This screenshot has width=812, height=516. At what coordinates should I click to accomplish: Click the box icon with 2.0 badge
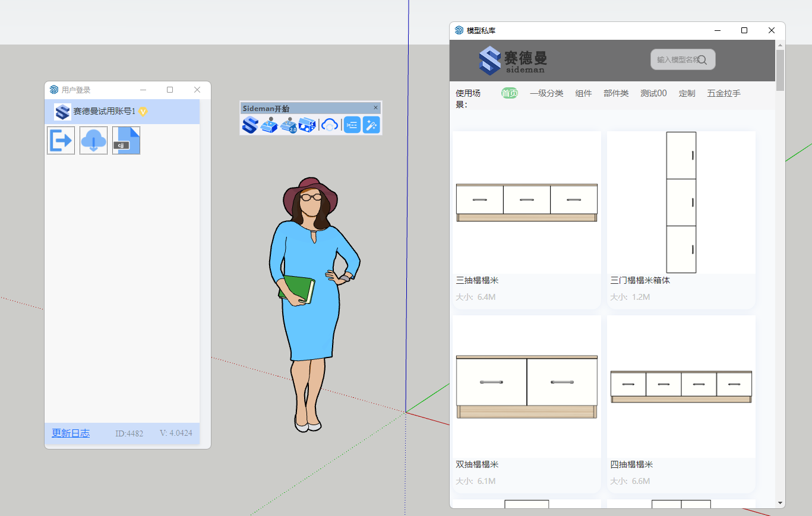click(x=289, y=125)
